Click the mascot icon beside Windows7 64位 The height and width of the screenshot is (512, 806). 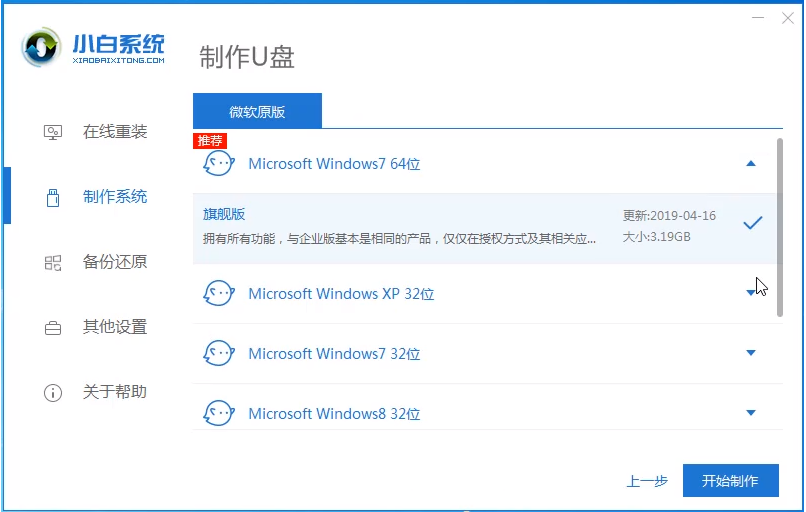pyautogui.click(x=218, y=164)
